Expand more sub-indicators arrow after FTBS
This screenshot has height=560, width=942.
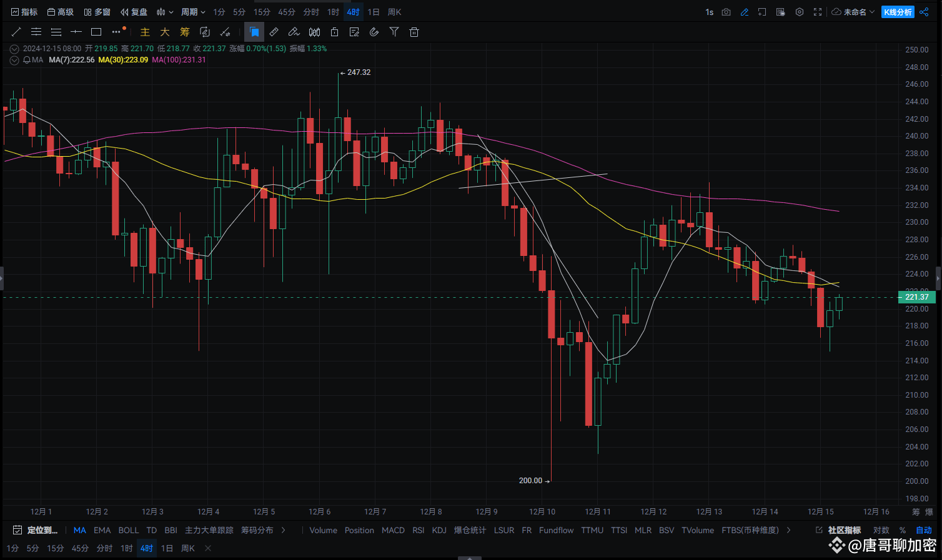(x=789, y=530)
